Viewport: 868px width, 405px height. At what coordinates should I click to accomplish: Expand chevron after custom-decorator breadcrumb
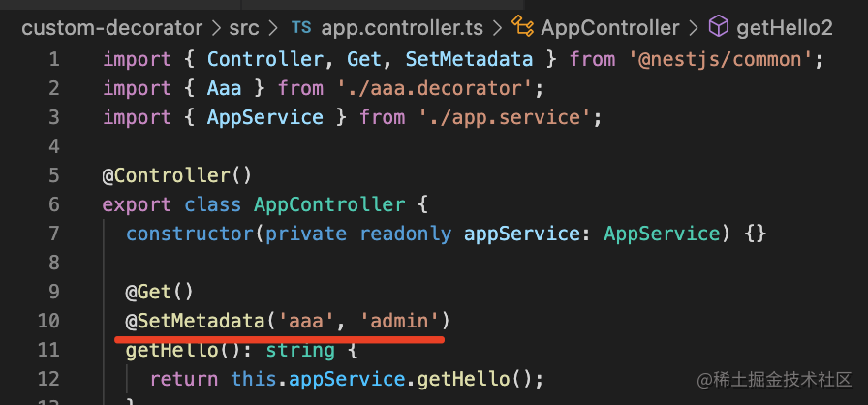[x=217, y=26]
